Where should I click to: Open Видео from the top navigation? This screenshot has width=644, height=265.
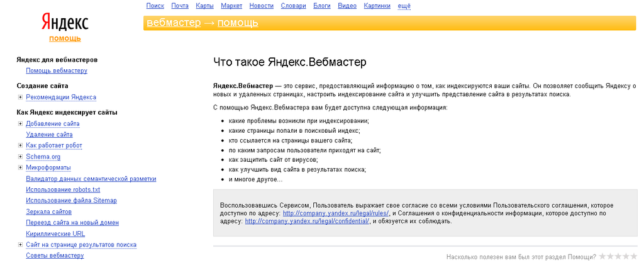pos(347,6)
